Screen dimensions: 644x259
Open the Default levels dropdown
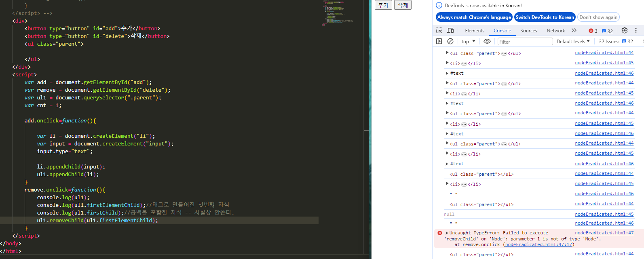coord(573,42)
